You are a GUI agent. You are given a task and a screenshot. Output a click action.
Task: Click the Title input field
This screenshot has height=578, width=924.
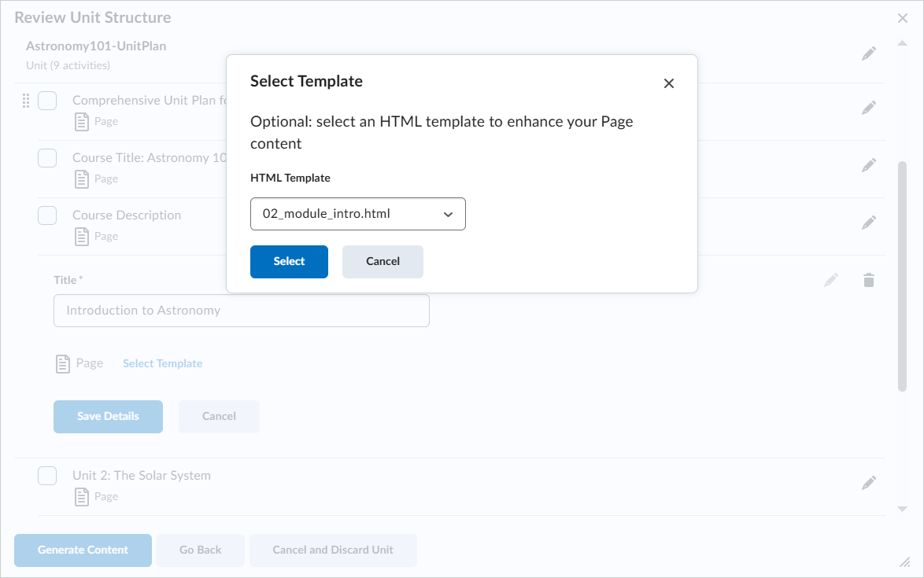coord(242,311)
